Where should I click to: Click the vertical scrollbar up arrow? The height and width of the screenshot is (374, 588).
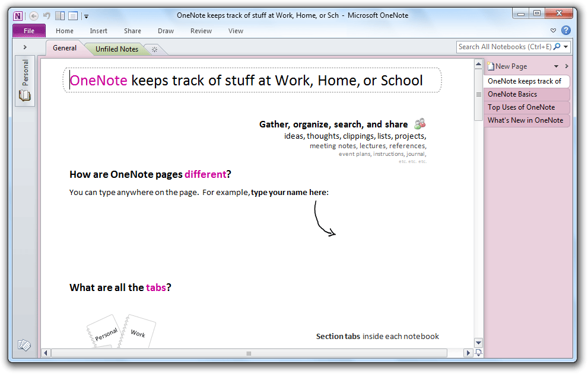click(478, 64)
